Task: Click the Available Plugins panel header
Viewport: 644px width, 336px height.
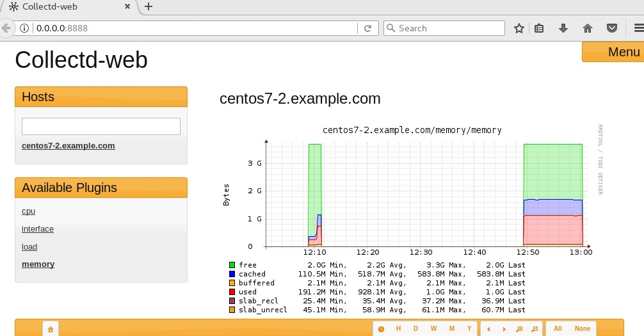Action: 101,188
